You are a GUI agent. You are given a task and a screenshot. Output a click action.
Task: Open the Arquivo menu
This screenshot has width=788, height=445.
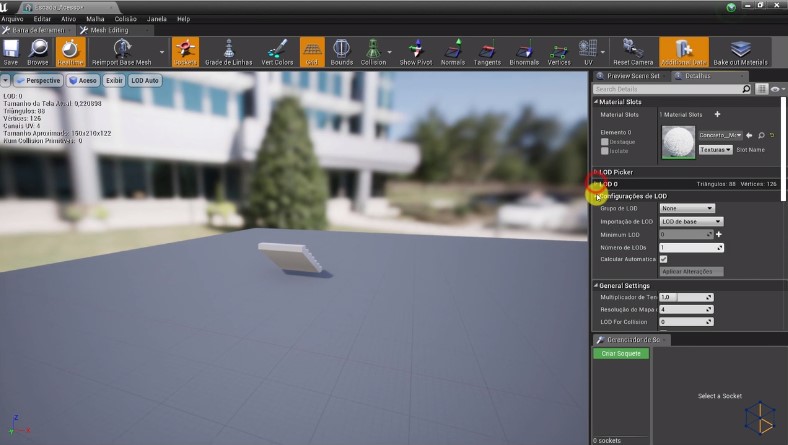pyautogui.click(x=12, y=19)
